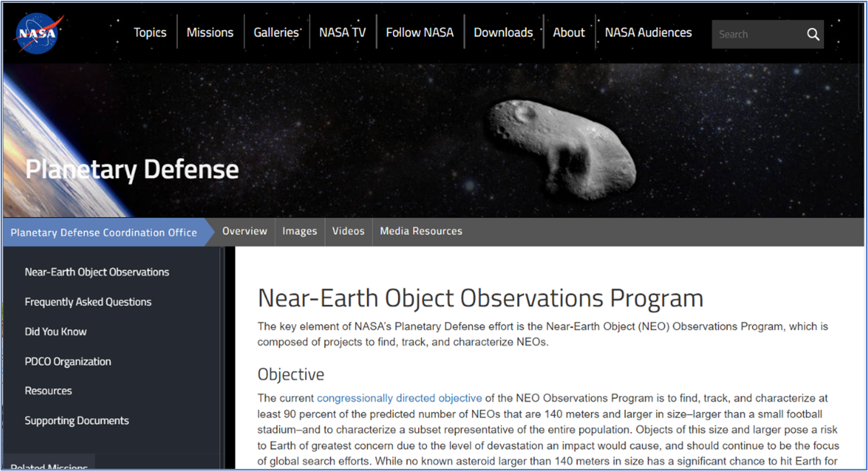Click the NASA logo

(x=40, y=32)
